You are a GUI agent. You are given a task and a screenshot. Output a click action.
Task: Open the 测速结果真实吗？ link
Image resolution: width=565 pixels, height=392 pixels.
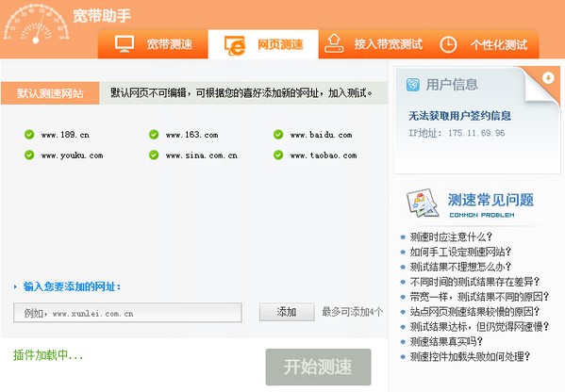[x=446, y=341]
